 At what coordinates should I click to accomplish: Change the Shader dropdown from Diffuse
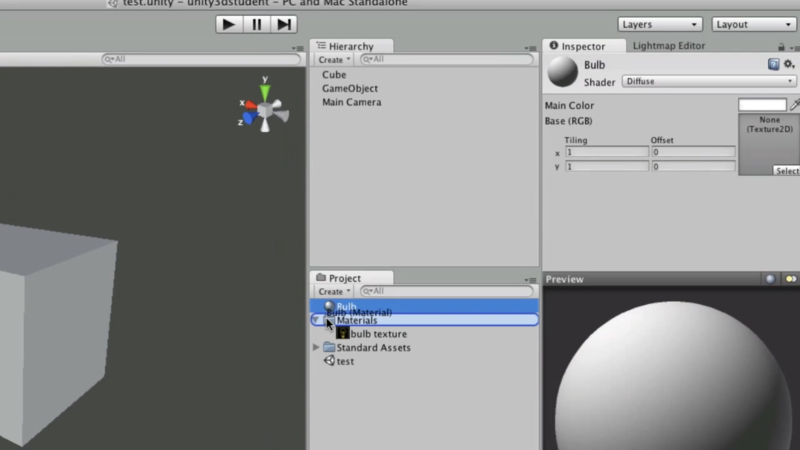pyautogui.click(x=709, y=82)
